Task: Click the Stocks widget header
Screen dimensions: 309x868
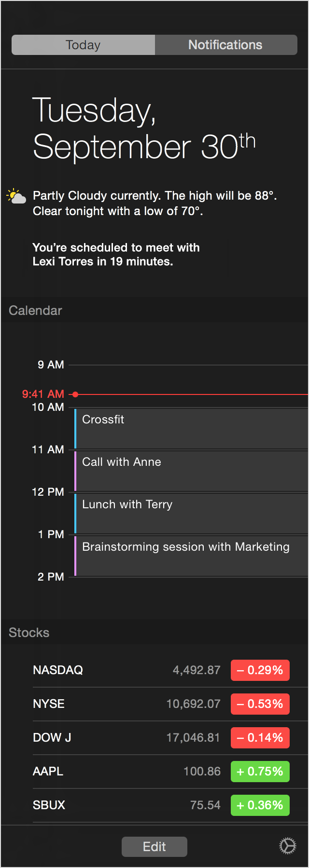Action: 29,633
